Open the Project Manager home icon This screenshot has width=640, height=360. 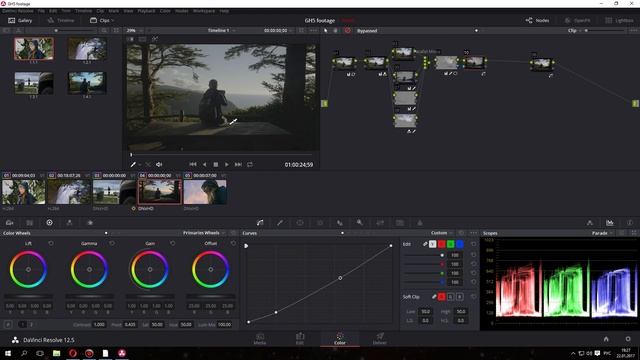click(x=606, y=339)
